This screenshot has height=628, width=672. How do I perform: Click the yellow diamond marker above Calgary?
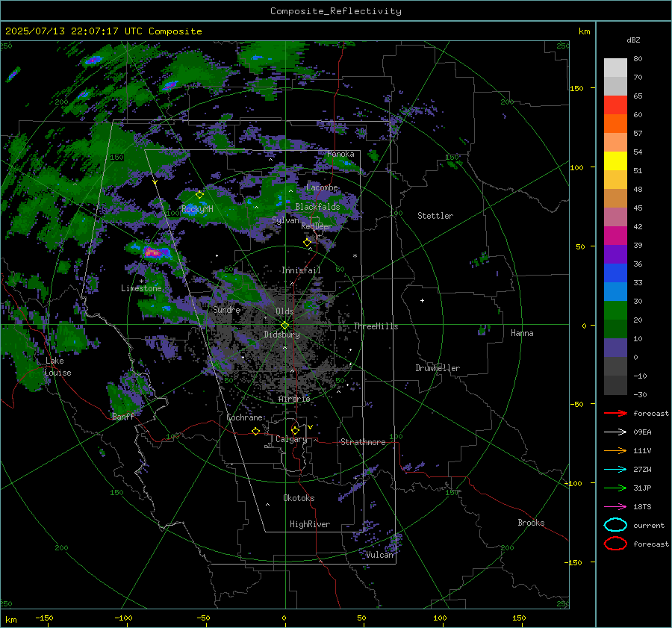pyautogui.click(x=295, y=430)
